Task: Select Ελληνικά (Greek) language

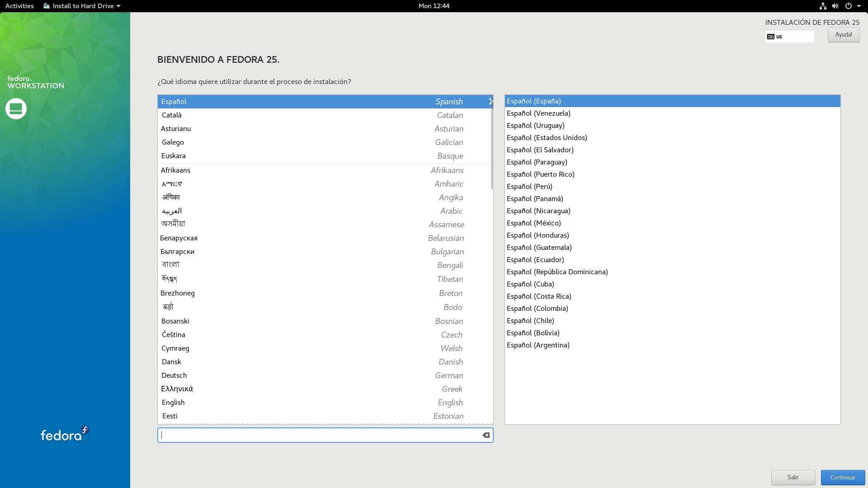Action: (325, 389)
